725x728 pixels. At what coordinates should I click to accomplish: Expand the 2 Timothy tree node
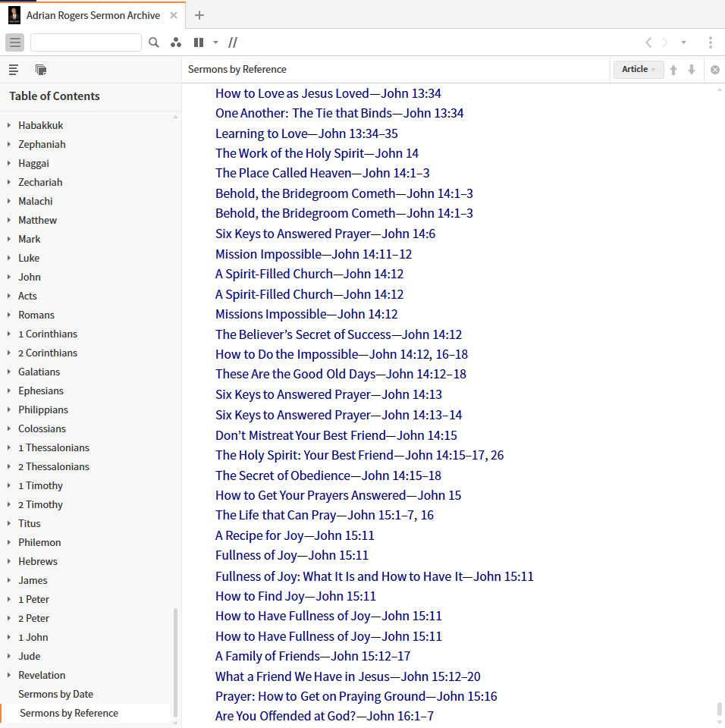(x=9, y=504)
